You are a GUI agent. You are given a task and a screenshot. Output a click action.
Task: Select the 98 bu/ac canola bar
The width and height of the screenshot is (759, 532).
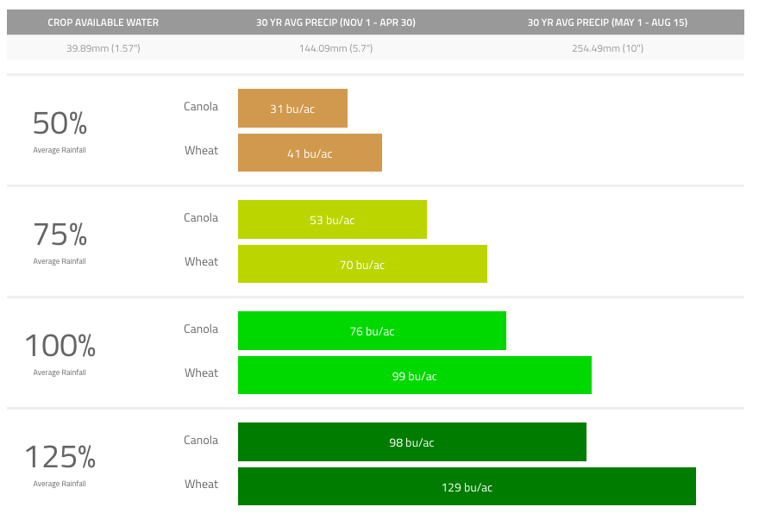[x=411, y=442]
